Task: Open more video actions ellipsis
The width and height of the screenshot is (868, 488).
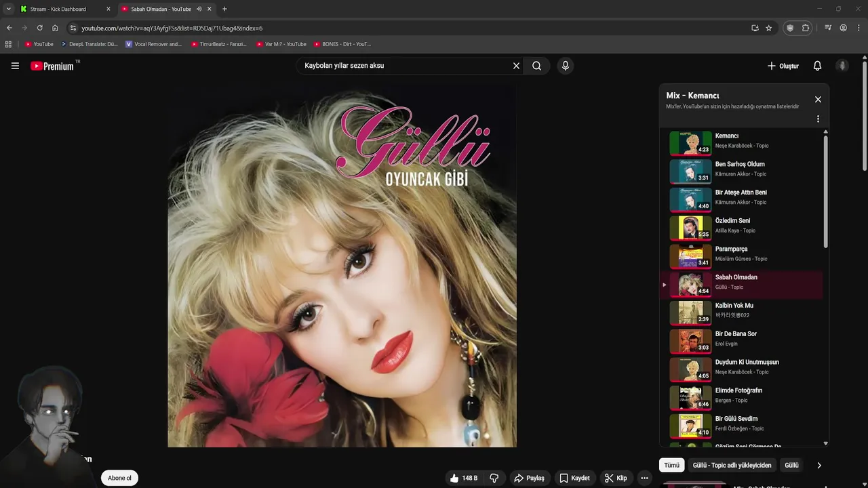Action: [x=644, y=478]
